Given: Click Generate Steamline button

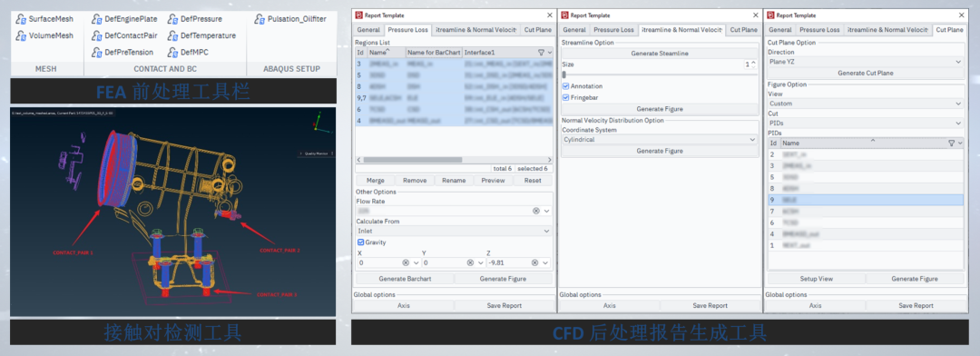Looking at the screenshot, I should (660, 54).
